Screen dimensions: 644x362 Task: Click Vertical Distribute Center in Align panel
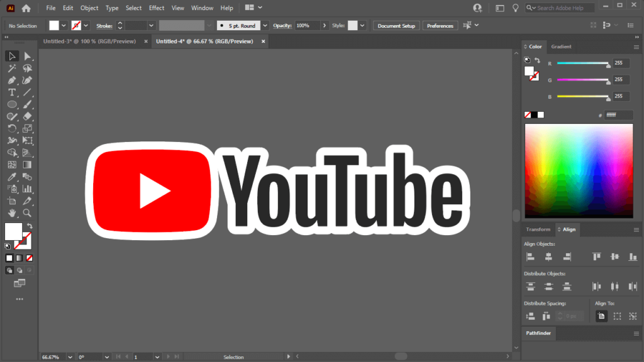(x=548, y=286)
